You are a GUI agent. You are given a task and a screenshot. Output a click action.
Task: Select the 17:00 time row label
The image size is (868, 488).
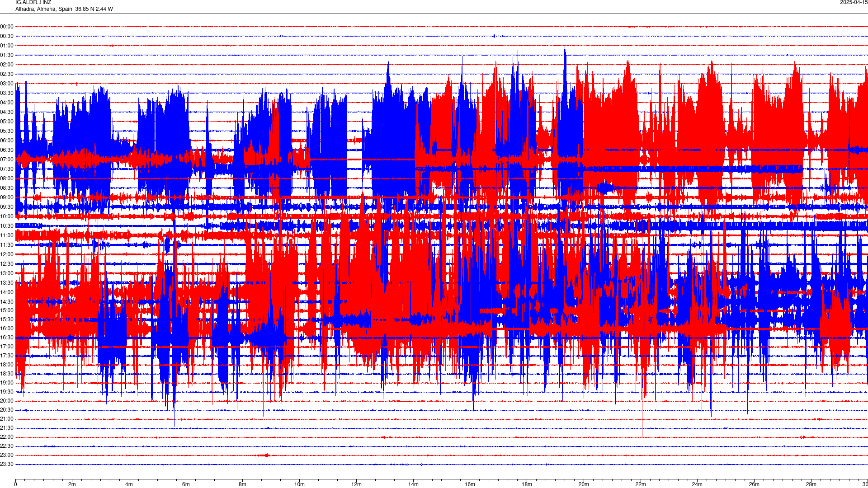pos(7,347)
